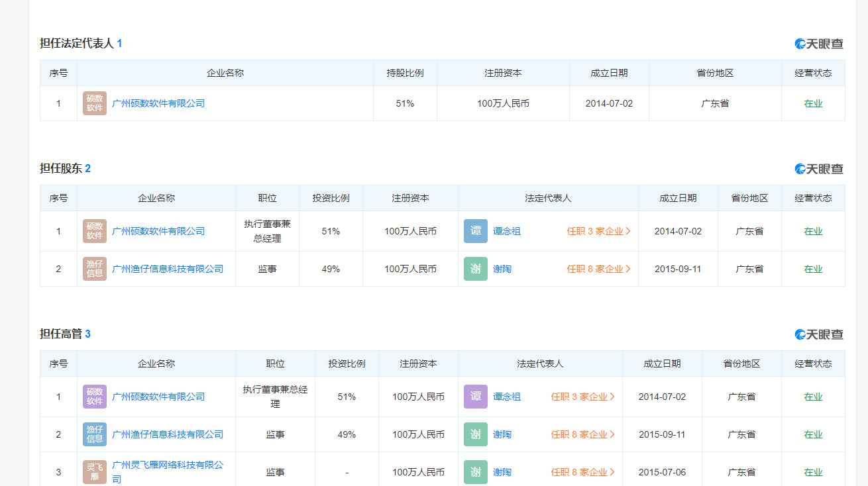Open 广州灵飞雁网络科技有限公司 company link
This screenshot has height=486, width=868.
168,465
